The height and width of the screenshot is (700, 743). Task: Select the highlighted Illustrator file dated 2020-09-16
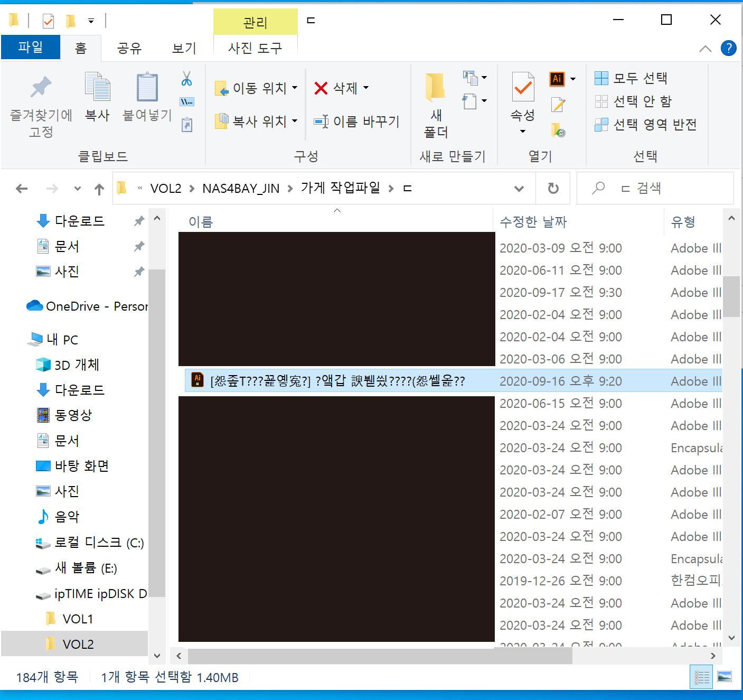tap(453, 381)
